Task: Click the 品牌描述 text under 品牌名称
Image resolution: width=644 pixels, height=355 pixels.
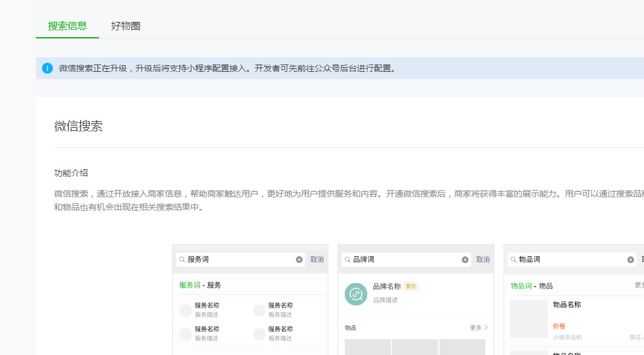Action: [386, 300]
